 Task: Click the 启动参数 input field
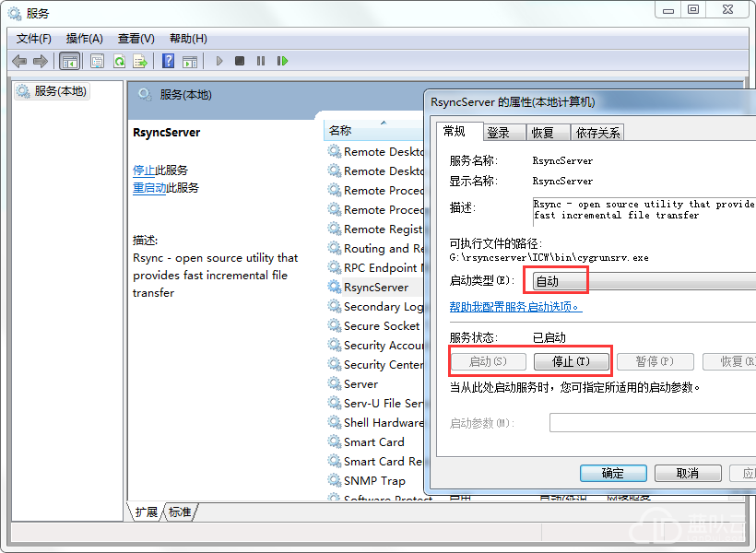point(653,423)
